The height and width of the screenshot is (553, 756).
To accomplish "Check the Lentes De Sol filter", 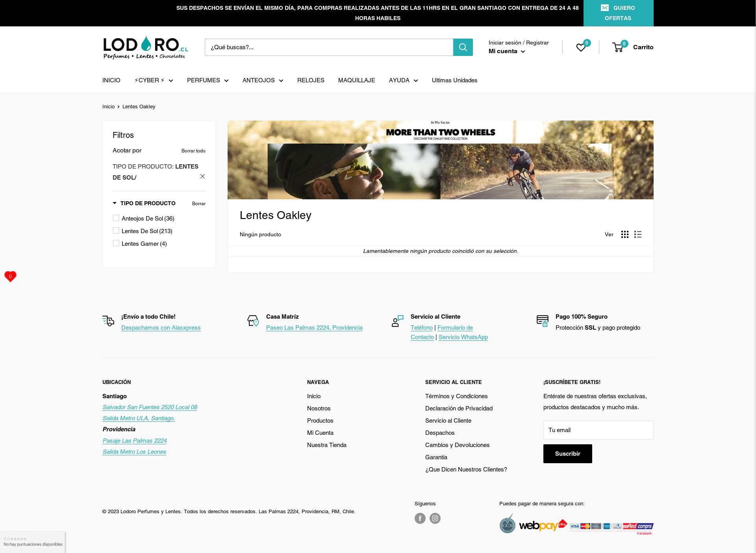I will (116, 230).
